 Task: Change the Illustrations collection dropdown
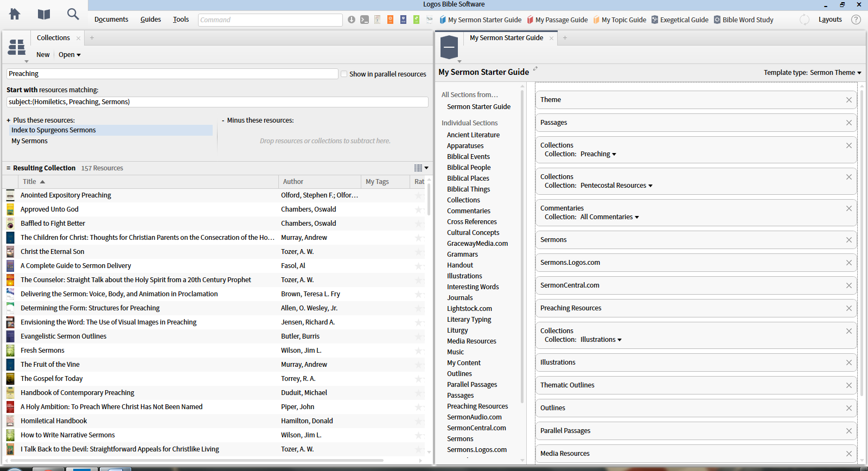pyautogui.click(x=601, y=340)
